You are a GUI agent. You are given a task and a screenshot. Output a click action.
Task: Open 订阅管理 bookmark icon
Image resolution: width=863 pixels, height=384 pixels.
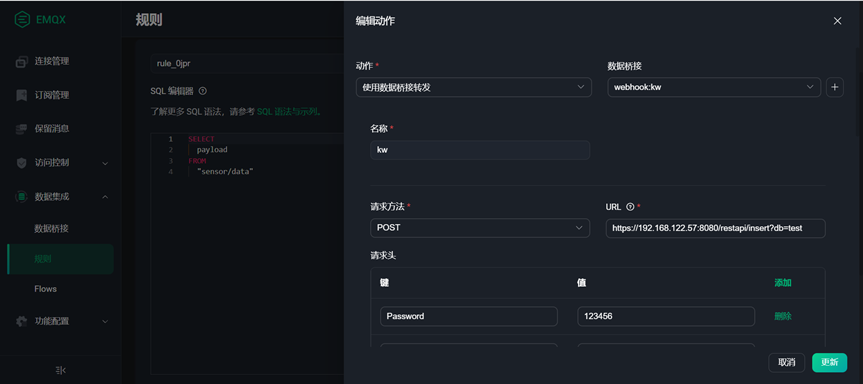[x=21, y=95]
